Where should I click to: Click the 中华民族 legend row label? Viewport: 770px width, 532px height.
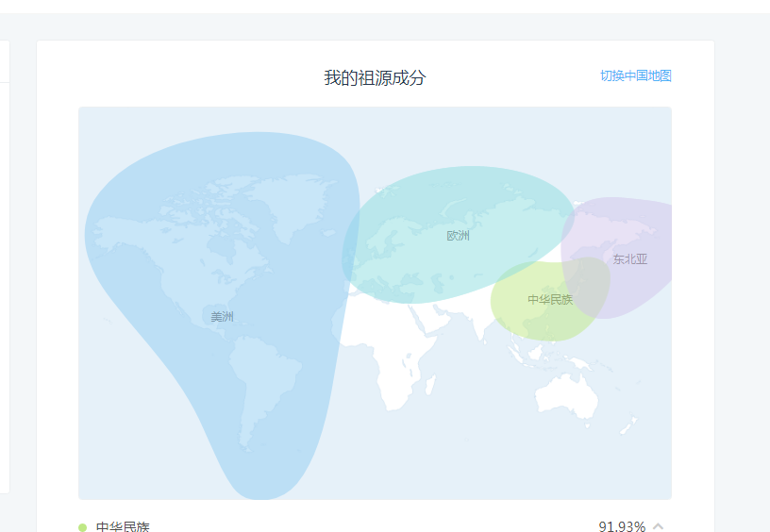[123, 526]
